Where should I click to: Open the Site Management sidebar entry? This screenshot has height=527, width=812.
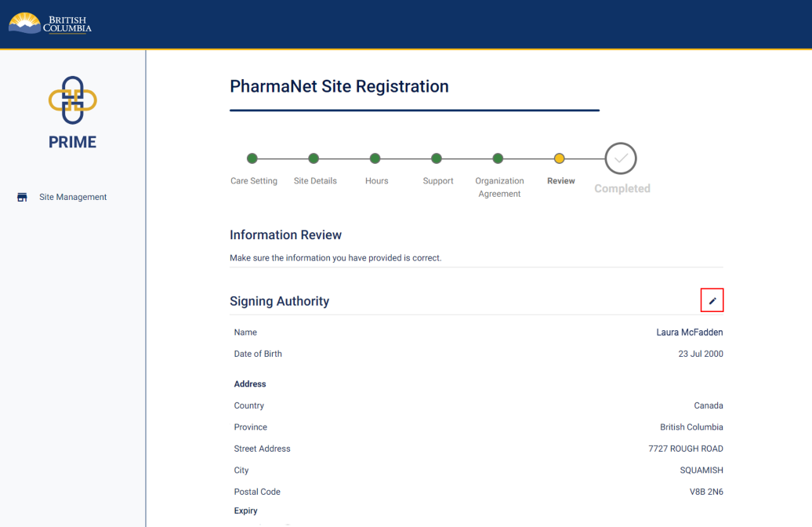point(73,197)
